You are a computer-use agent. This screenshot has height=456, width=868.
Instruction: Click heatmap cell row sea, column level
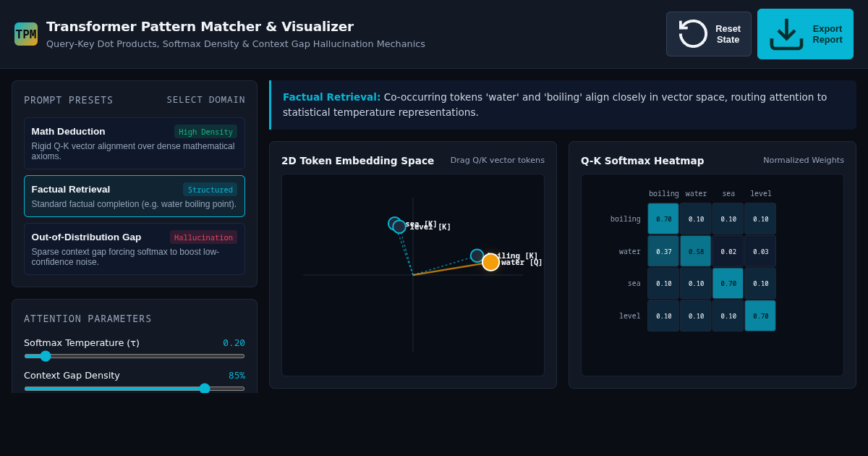point(760,284)
